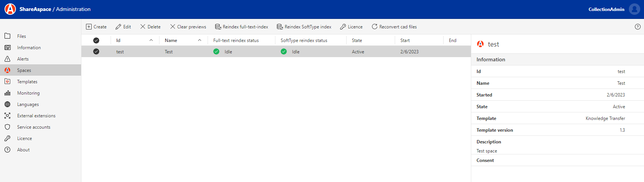Open Monitoring in the sidebar
The height and width of the screenshot is (182, 644).
[x=28, y=93]
